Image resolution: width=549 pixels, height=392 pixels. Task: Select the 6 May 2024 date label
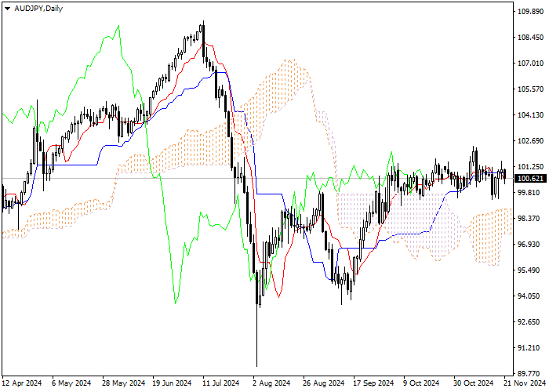click(x=71, y=383)
